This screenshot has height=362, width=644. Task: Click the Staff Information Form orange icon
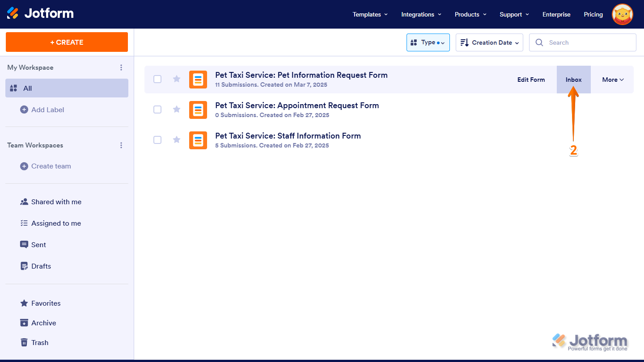point(198,140)
